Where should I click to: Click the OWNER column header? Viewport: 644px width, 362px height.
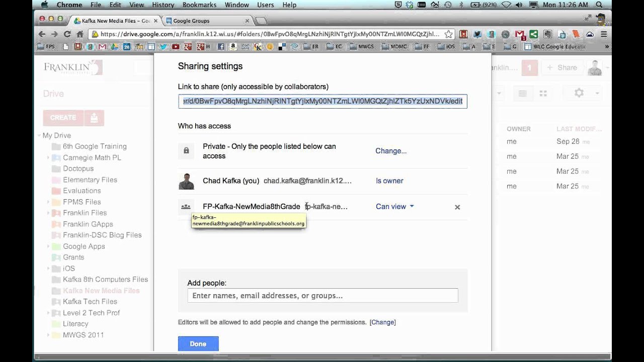(519, 129)
